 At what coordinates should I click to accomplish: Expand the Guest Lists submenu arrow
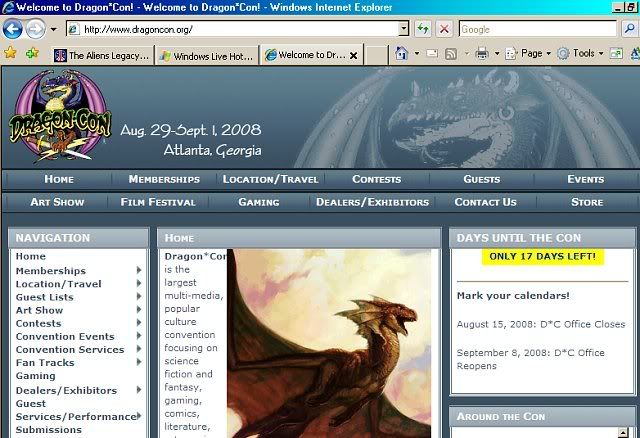tap(139, 296)
